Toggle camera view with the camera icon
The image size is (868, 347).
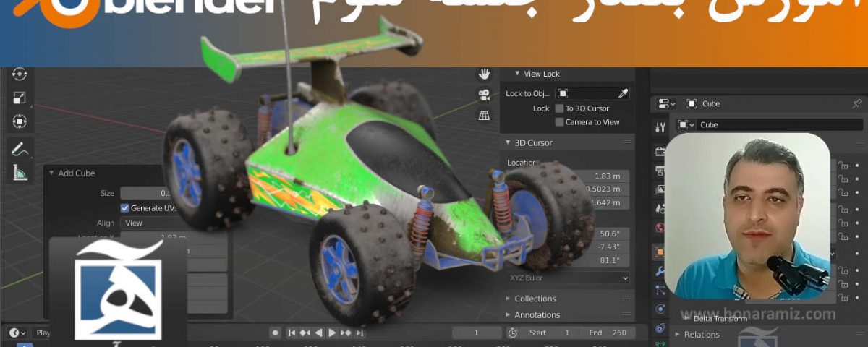484,95
